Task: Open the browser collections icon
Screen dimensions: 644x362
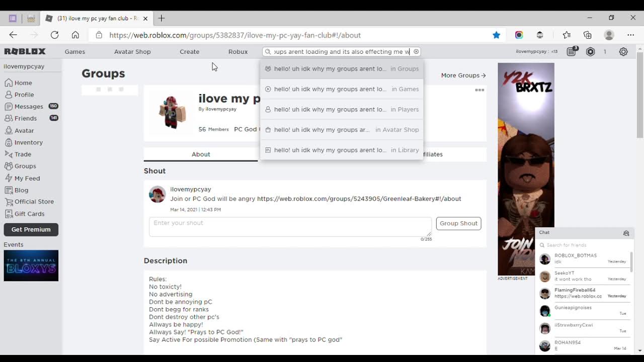Action: click(x=588, y=35)
